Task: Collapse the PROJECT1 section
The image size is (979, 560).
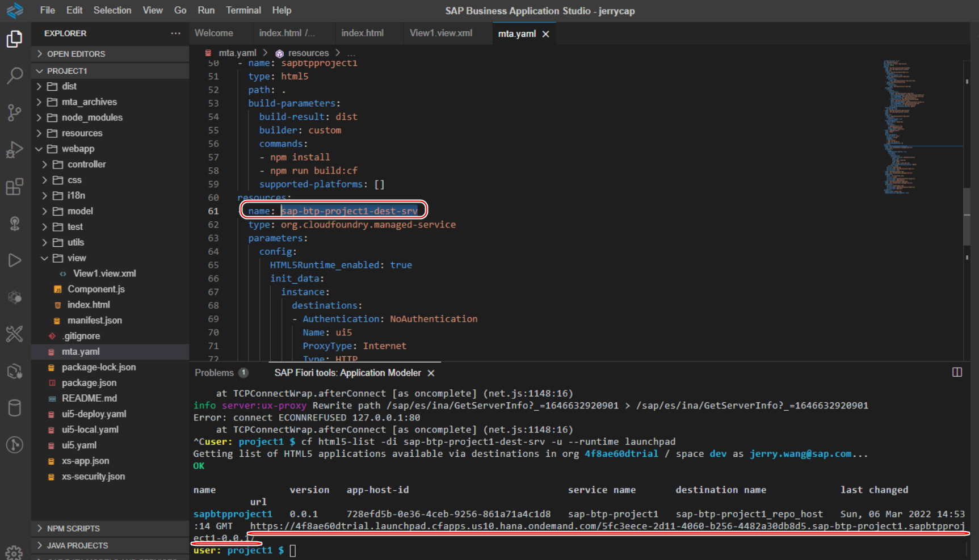Action: 110,71
